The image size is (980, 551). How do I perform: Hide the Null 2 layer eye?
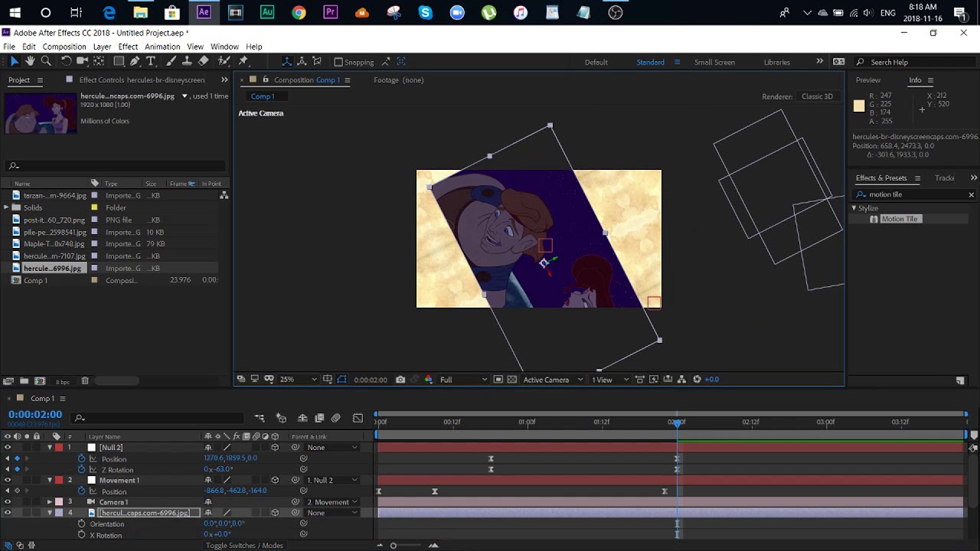[x=8, y=448]
